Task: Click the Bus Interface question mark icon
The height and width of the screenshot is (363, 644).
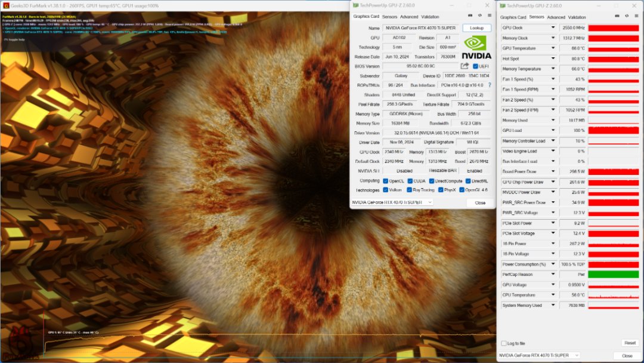Action: point(490,85)
